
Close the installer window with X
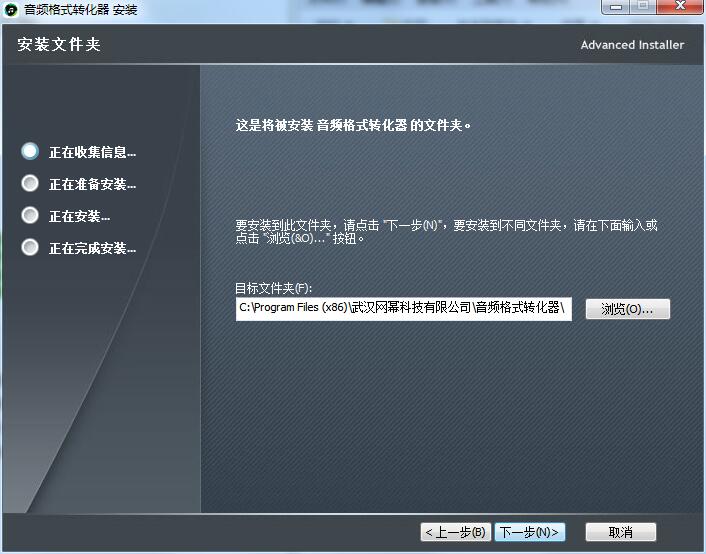coord(678,7)
